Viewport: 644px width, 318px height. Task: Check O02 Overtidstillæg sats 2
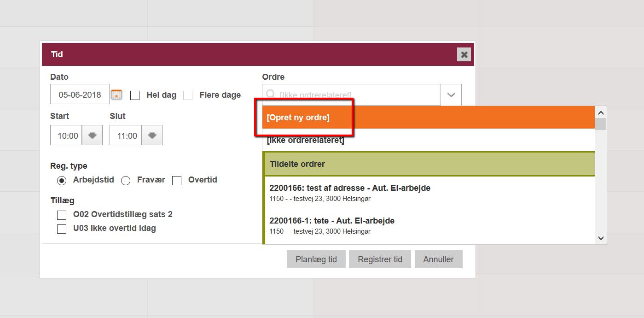tap(62, 215)
